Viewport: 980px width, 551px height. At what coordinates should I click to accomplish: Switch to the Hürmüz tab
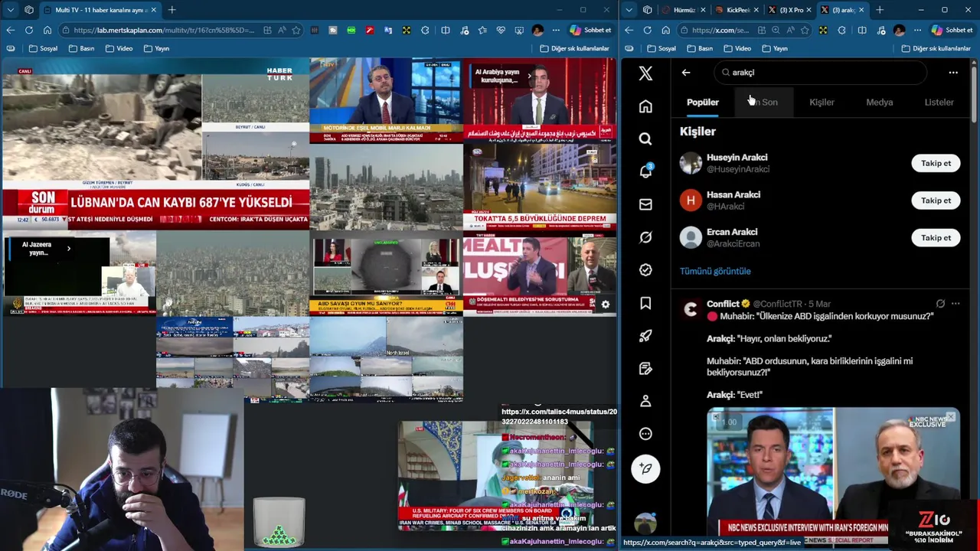[683, 10]
